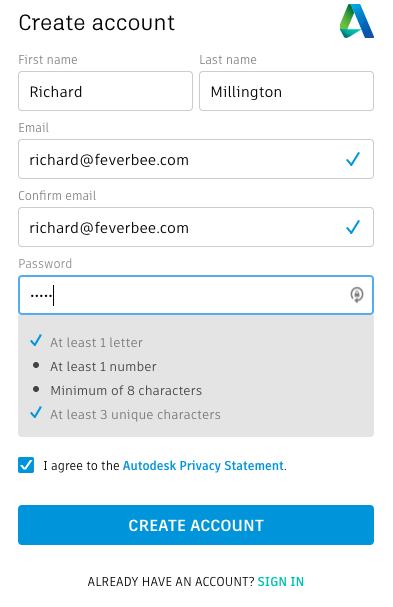
Task: Focus the Last name field containing Millington
Action: click(x=287, y=91)
